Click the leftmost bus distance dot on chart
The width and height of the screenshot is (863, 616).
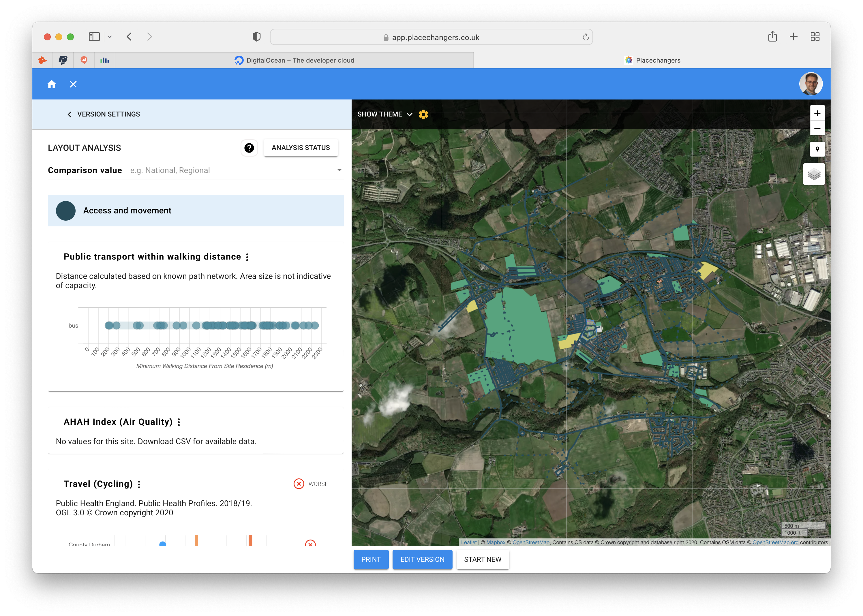coord(109,326)
